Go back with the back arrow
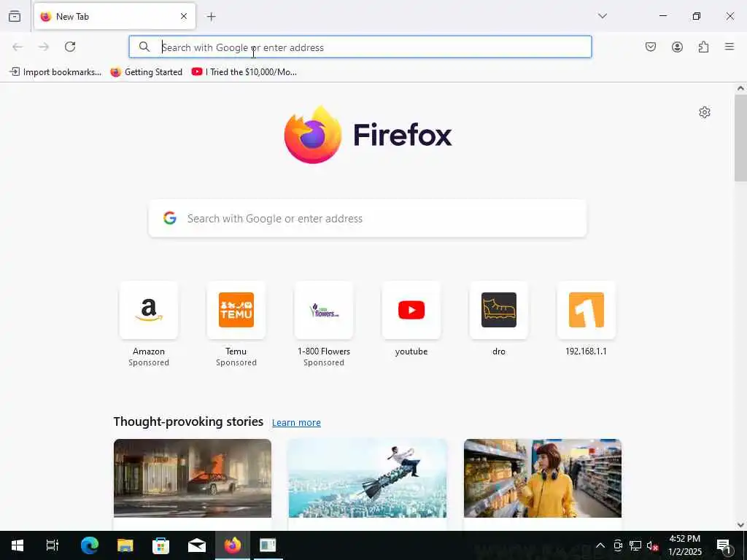Image resolution: width=747 pixels, height=560 pixels. [18, 47]
